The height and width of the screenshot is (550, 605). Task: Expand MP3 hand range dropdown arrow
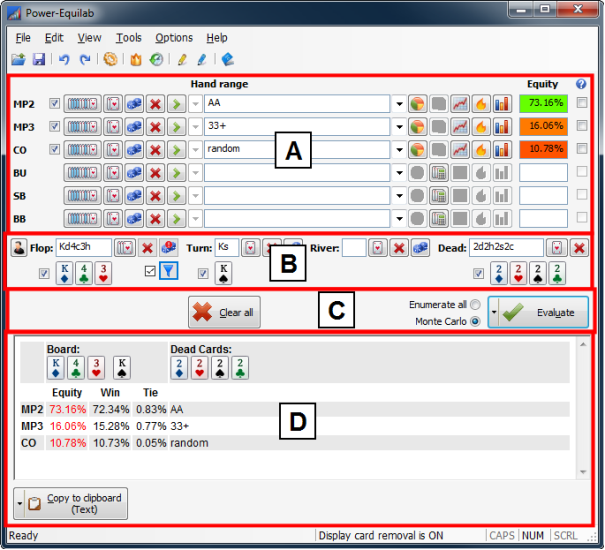399,127
